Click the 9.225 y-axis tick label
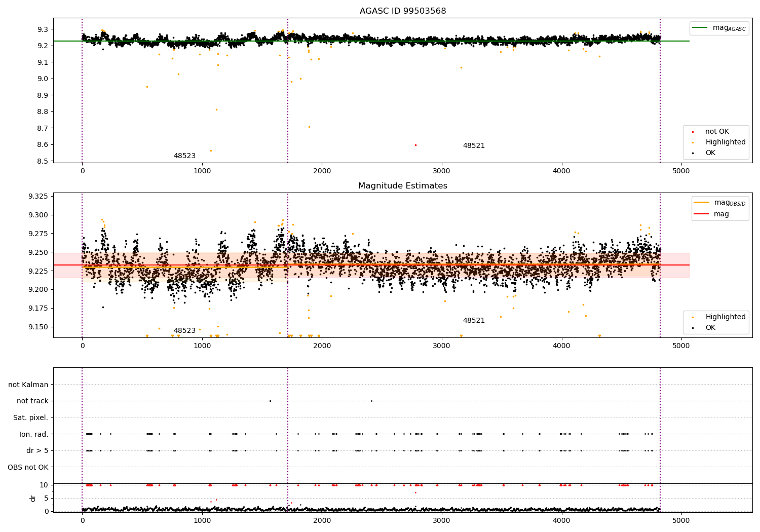The image size is (760, 532). (39, 271)
